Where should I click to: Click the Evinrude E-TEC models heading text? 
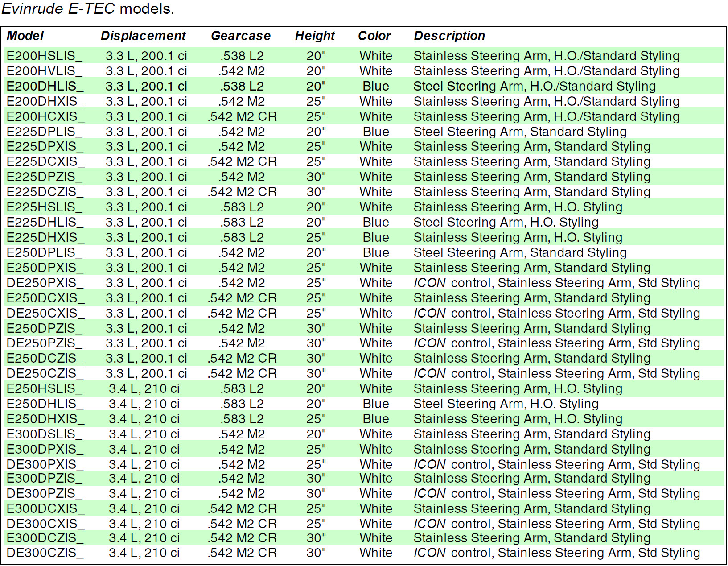(87, 8)
